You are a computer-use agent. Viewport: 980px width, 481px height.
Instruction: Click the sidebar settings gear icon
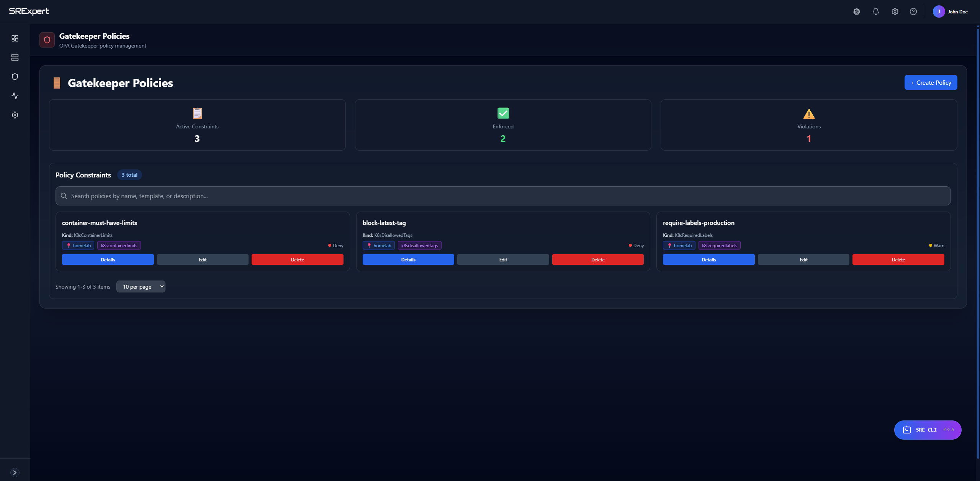click(x=15, y=115)
